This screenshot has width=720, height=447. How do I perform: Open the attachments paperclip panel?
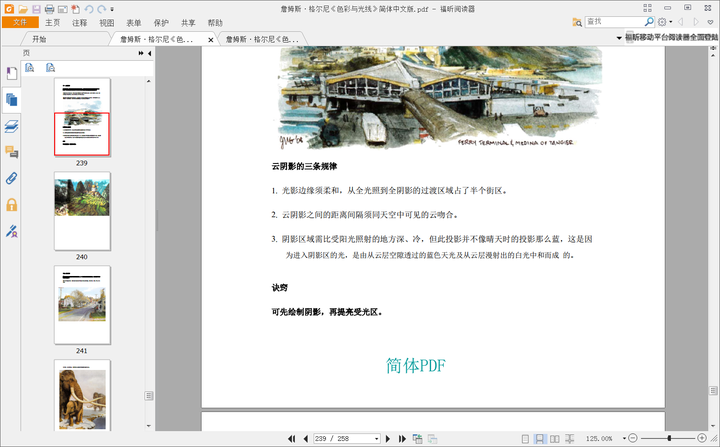(11, 178)
